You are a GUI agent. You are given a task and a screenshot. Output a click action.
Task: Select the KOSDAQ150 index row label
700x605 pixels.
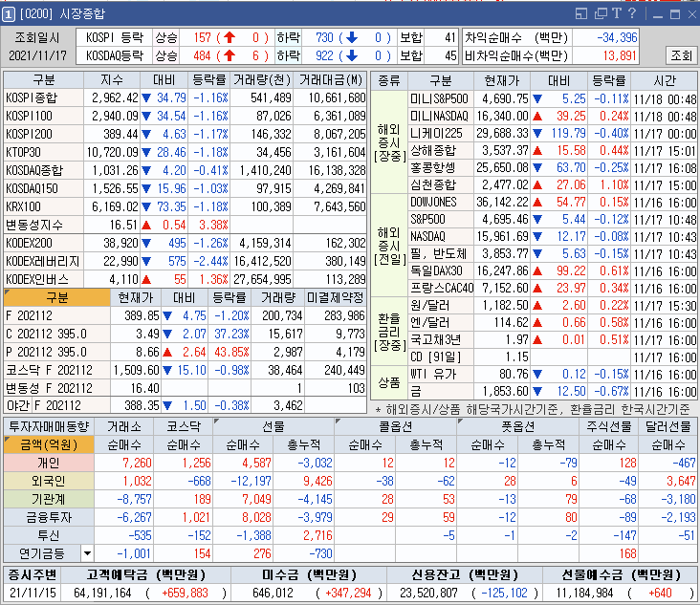43,188
